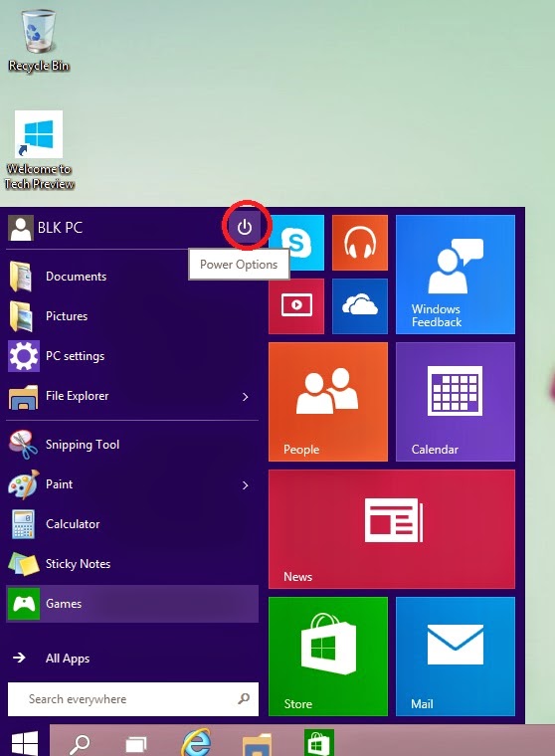
Task: Launch the Music headphones tile
Action: click(360, 243)
